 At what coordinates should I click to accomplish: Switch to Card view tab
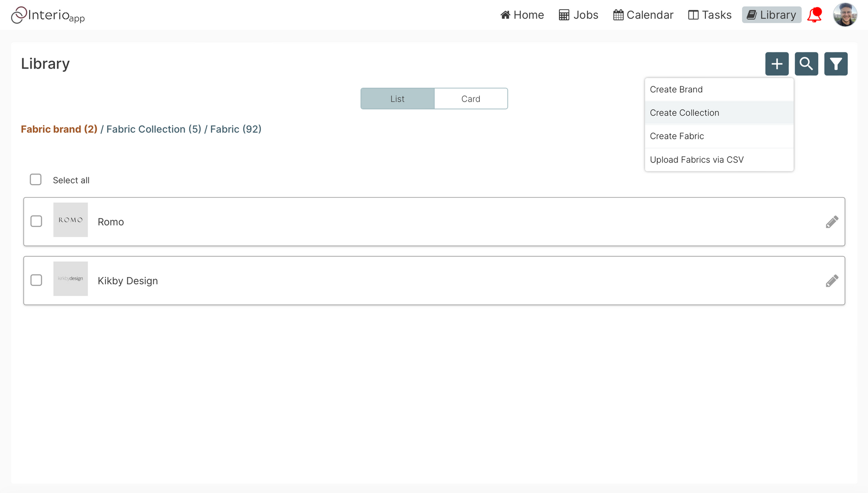coord(471,99)
